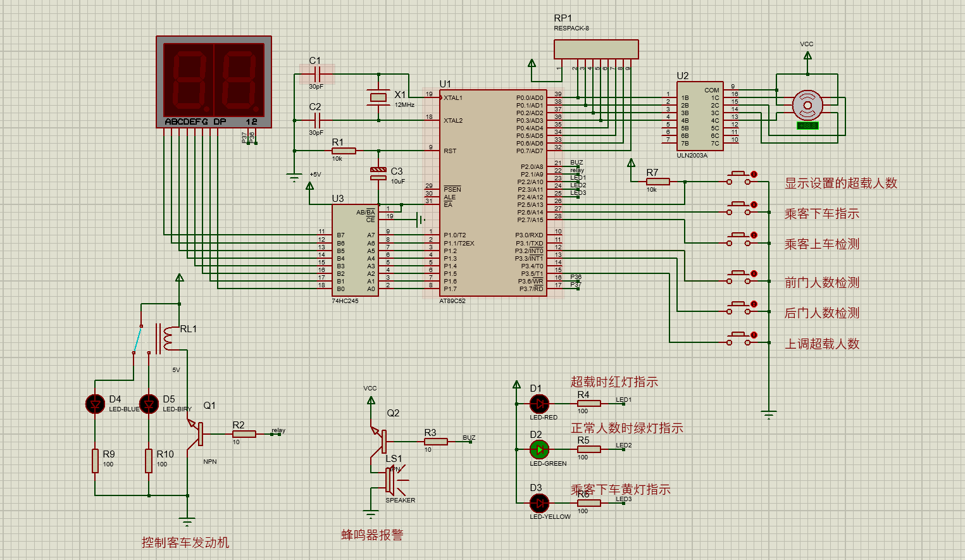Select resistor R2 on relay line
Image resolution: width=965 pixels, height=560 pixels.
coord(244,434)
